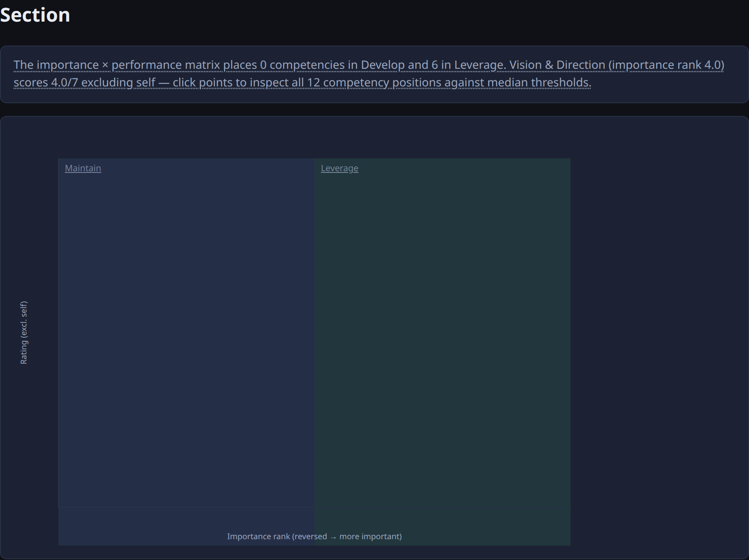Image resolution: width=749 pixels, height=560 pixels.
Task: Click the Leverage quadrant label
Action: [x=339, y=168]
